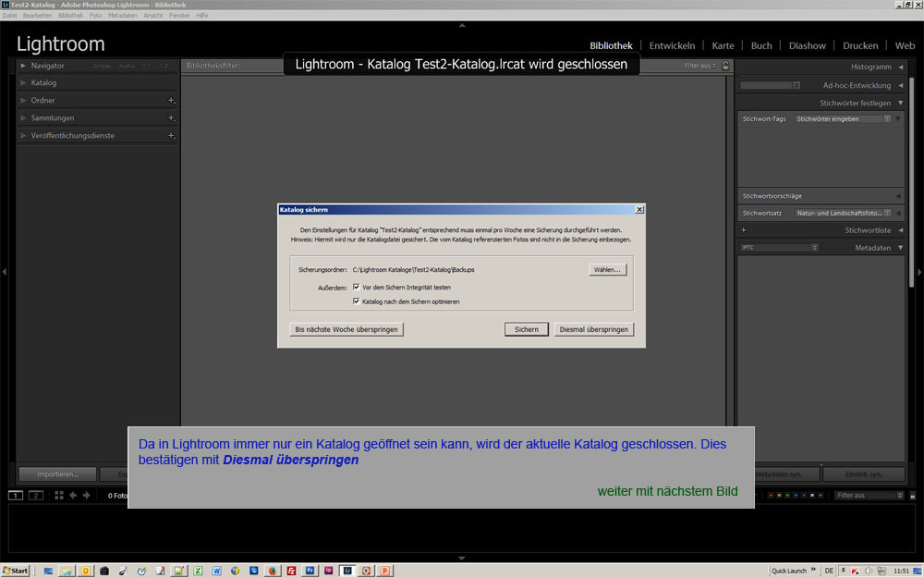Click the Diesmal überspringen button

[594, 329]
